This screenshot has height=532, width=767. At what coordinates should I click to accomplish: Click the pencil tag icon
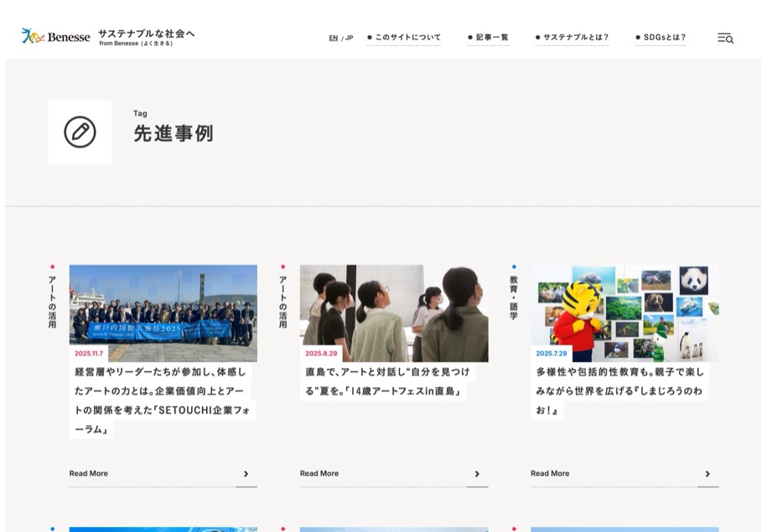(x=80, y=132)
